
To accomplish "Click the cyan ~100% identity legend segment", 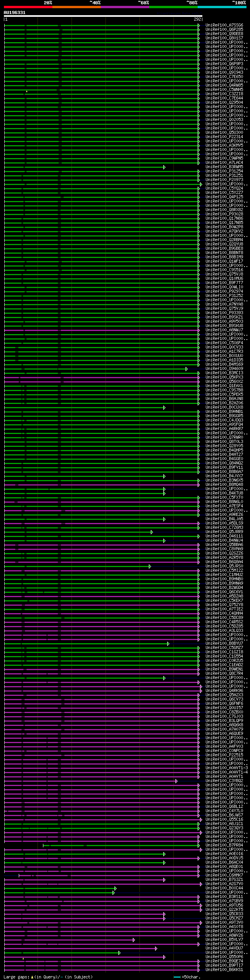I will click(221, 7).
